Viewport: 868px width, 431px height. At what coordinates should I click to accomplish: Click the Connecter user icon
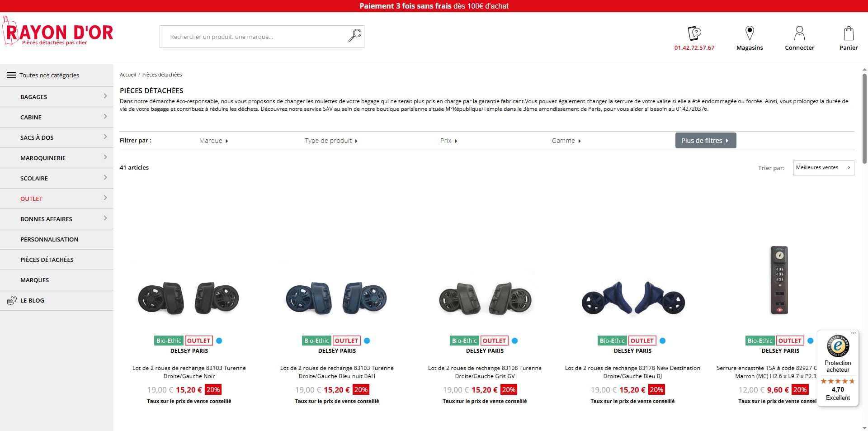(x=799, y=33)
